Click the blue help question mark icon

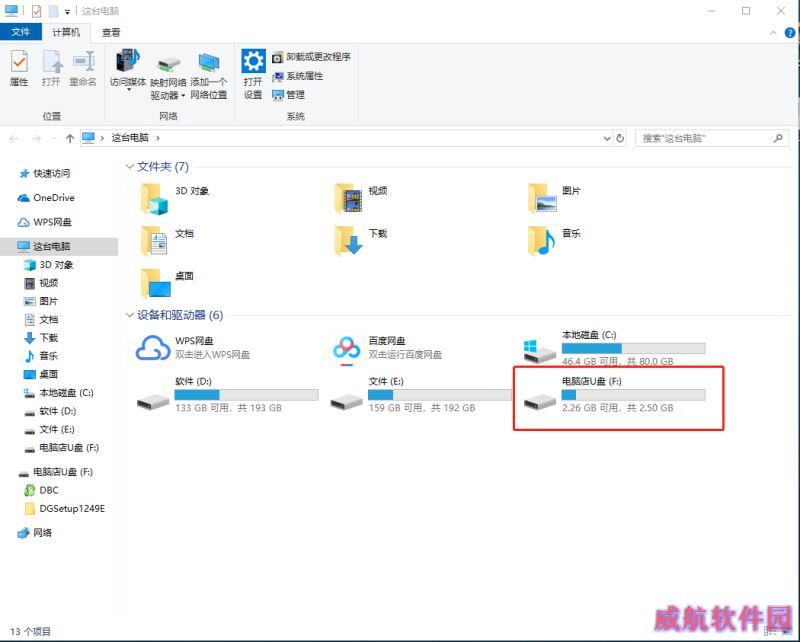coord(789,33)
